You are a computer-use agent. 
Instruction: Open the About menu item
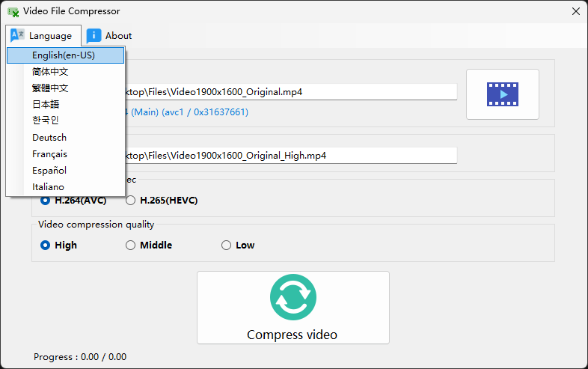[109, 36]
